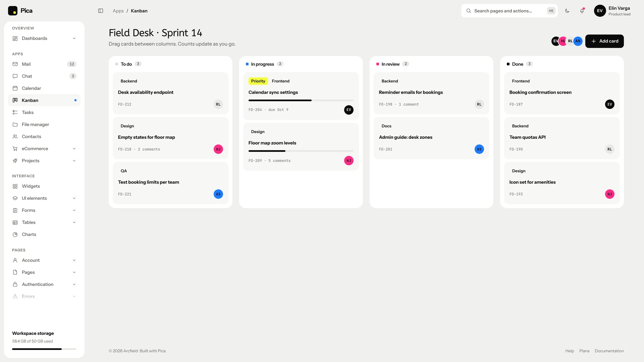Click Apps in the breadcrumb
Viewport: 644px width, 362px height.
point(118,11)
